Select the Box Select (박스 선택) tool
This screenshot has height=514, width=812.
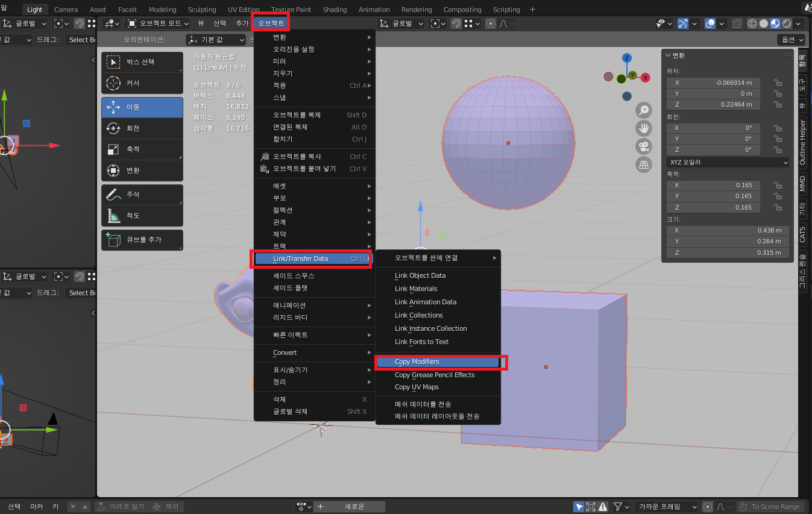pyautogui.click(x=142, y=62)
